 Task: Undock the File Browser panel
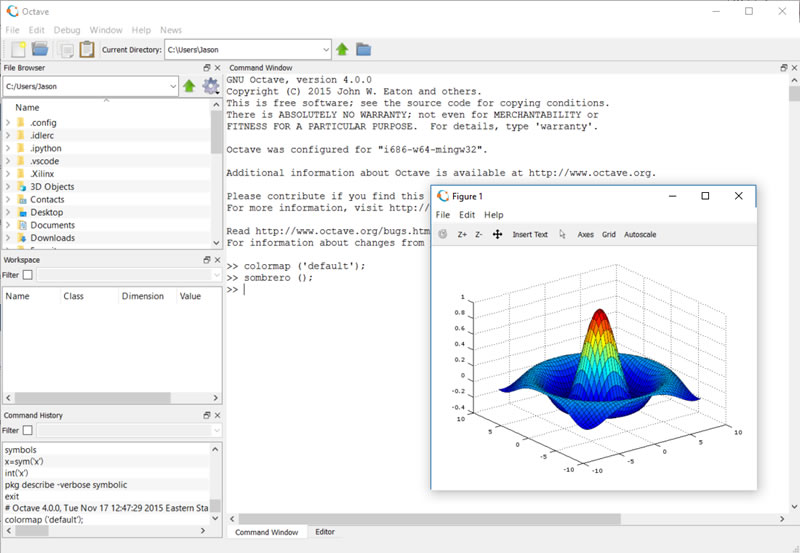(x=207, y=68)
